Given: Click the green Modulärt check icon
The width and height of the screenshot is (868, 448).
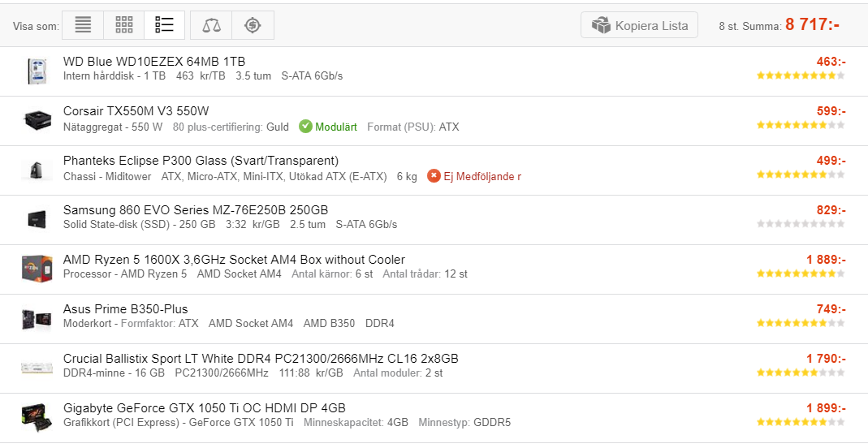Looking at the screenshot, I should click(305, 127).
